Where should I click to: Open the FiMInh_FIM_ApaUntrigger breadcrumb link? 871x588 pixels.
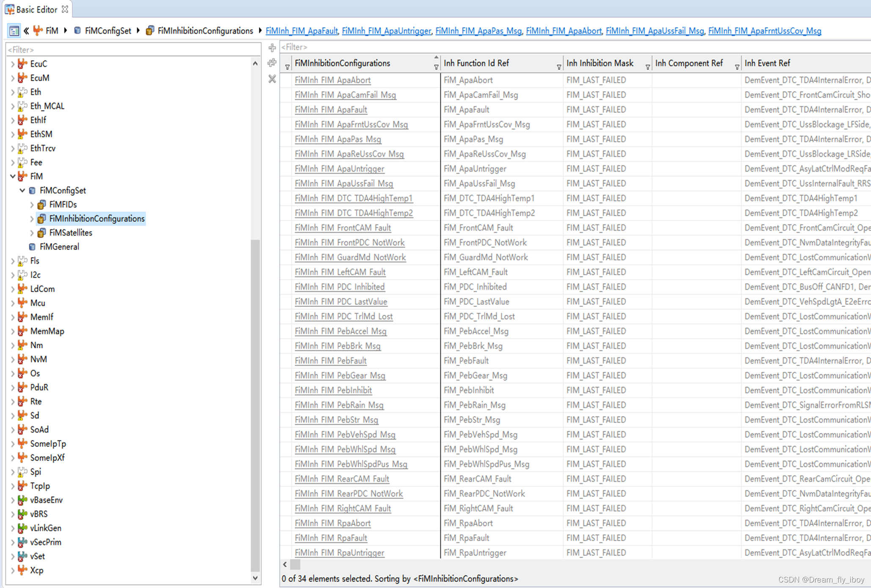(386, 31)
